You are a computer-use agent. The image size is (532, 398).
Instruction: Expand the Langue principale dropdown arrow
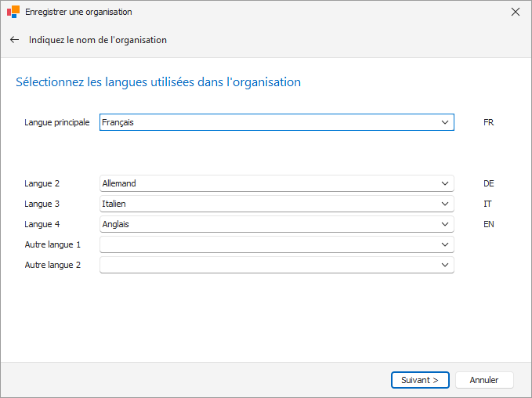[x=445, y=122]
